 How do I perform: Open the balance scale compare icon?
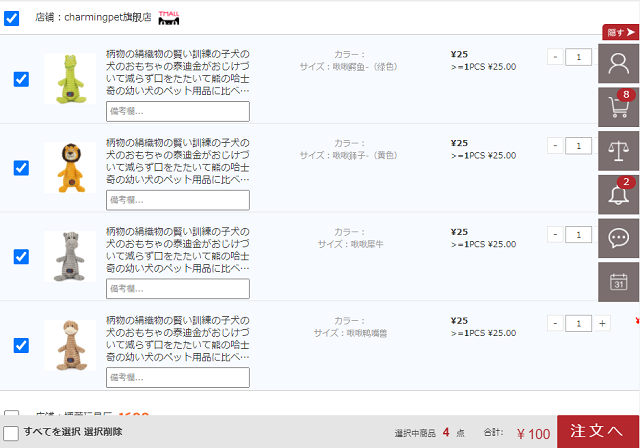(x=618, y=151)
